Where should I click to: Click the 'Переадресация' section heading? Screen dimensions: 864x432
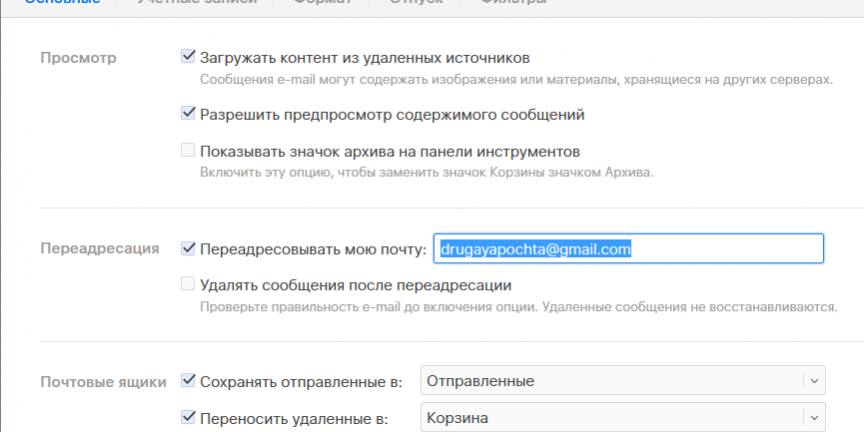99,248
